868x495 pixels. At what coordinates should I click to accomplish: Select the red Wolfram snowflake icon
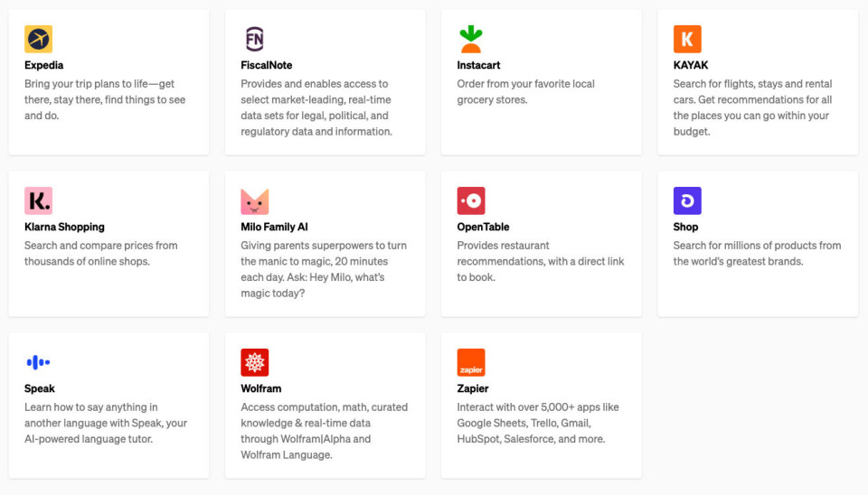[255, 362]
